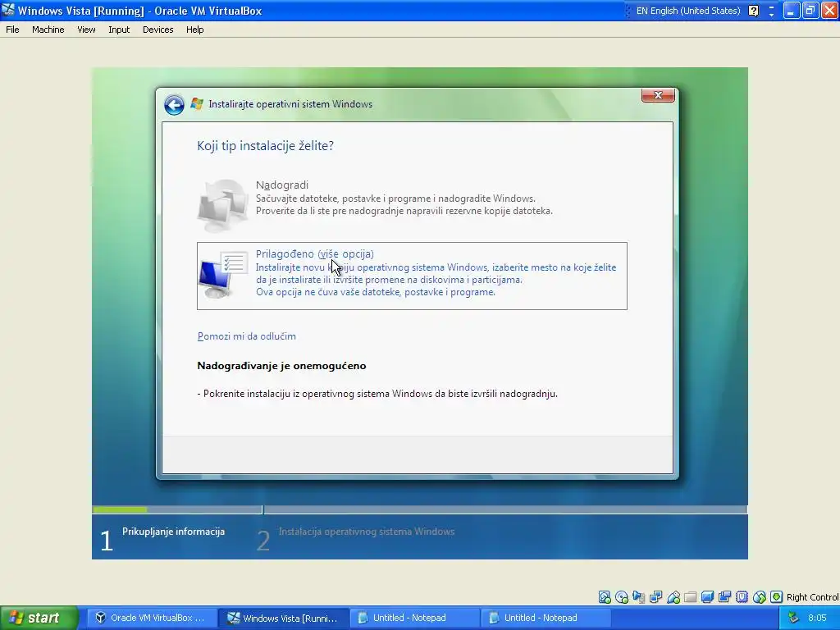
Task: Click the Right Control host key label
Action: point(812,597)
